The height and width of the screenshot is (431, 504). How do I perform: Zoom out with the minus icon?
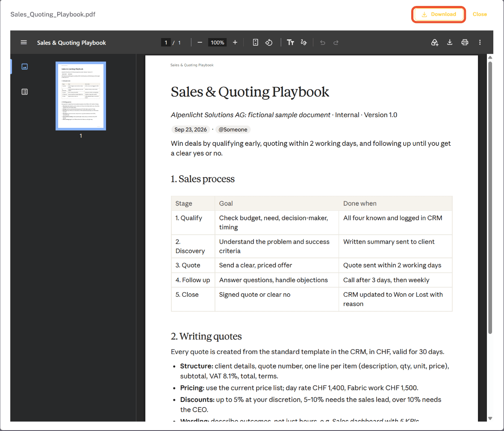200,42
